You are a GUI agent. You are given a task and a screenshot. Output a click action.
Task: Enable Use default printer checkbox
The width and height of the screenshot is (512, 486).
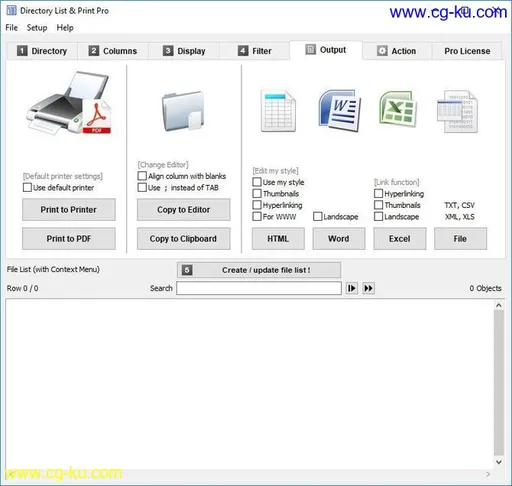click(27, 187)
